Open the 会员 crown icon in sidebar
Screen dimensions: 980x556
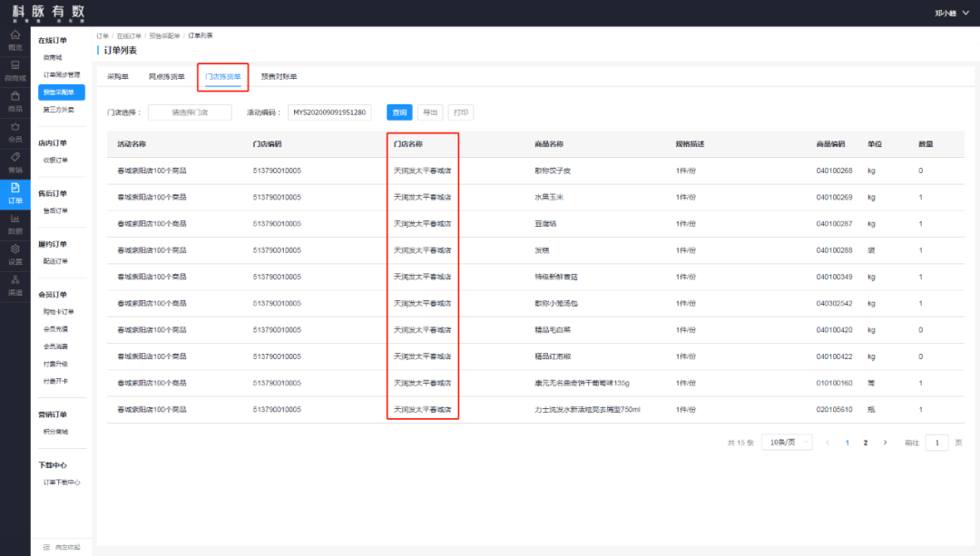pos(15,127)
